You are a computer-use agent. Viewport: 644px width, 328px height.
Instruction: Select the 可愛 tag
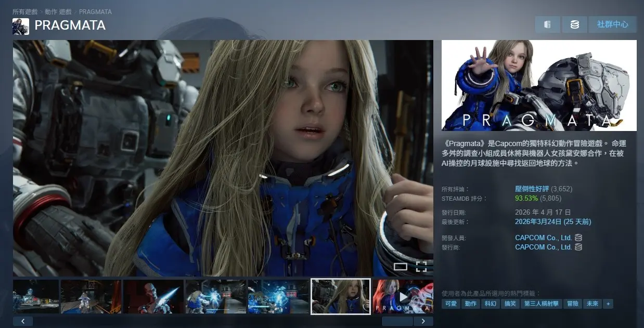[451, 304]
